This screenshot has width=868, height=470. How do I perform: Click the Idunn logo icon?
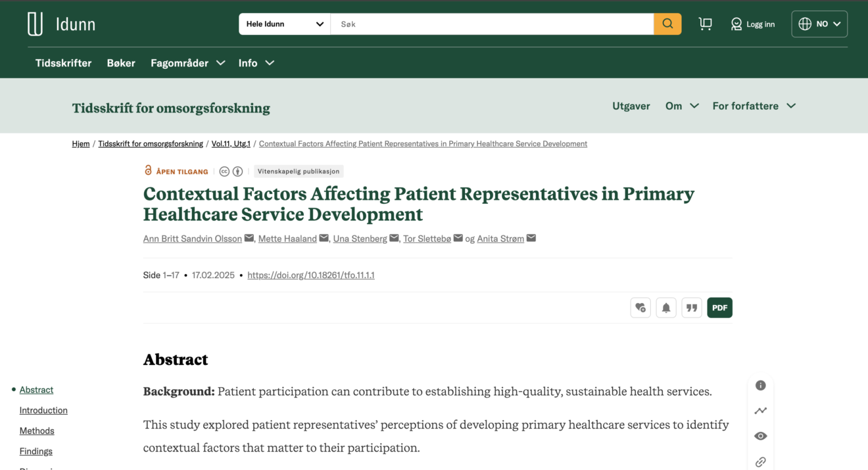35,24
